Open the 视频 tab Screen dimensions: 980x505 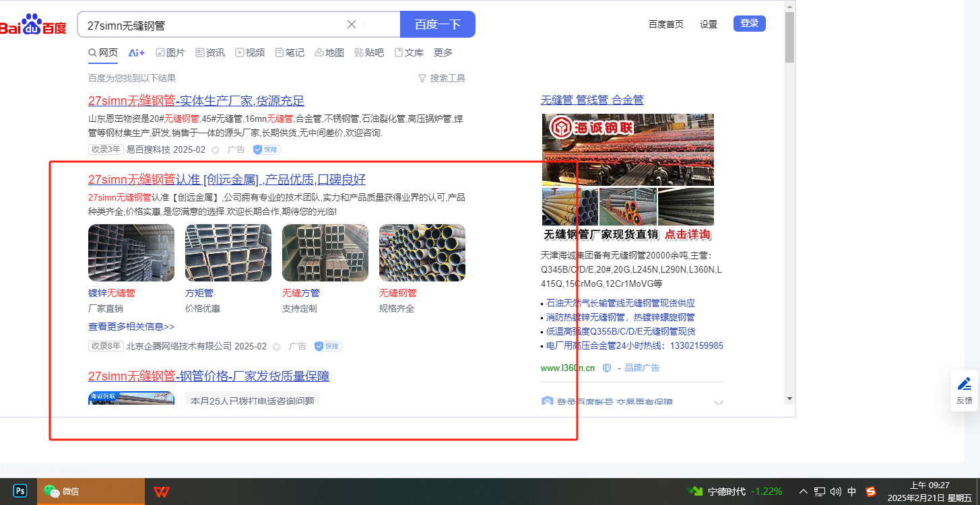pyautogui.click(x=250, y=53)
